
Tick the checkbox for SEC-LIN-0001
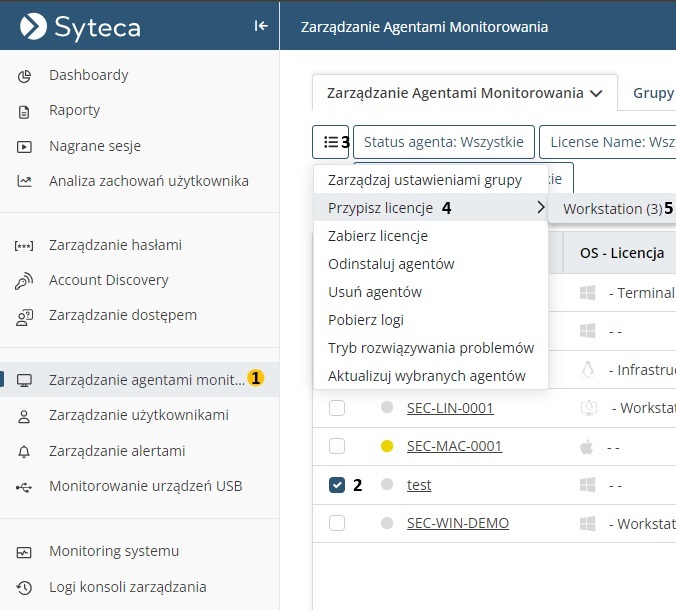click(337, 408)
